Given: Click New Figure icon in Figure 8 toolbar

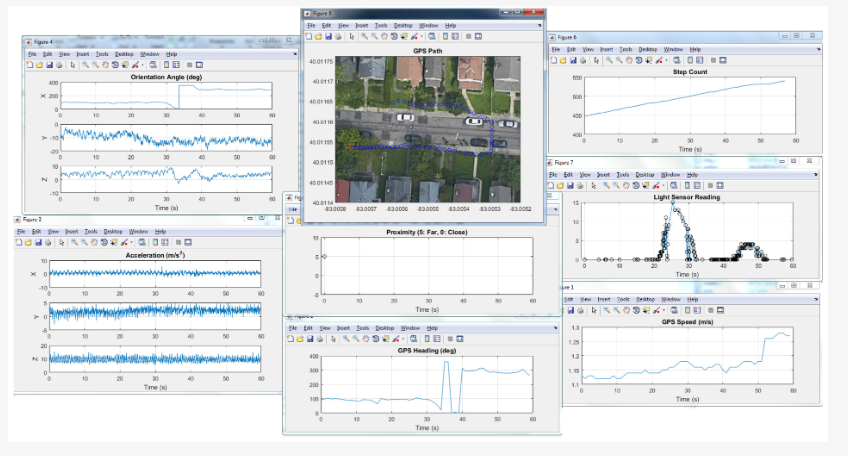Looking at the screenshot, I should click(309, 37).
